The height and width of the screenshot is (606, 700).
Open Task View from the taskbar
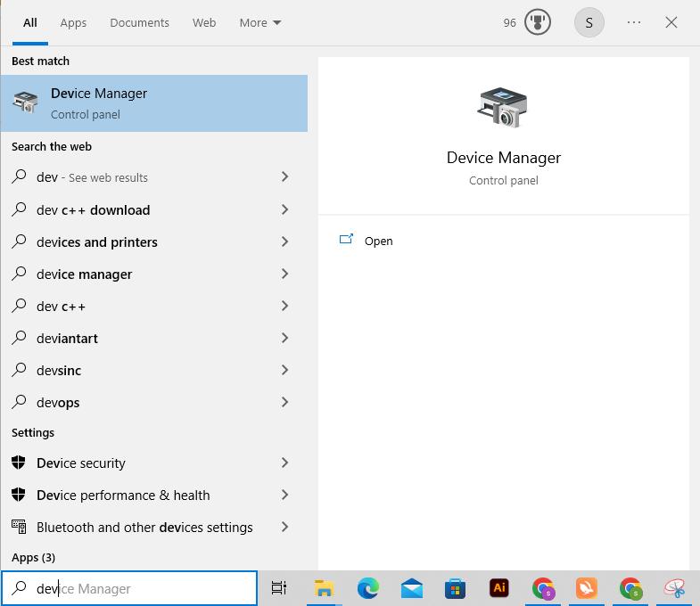278,588
